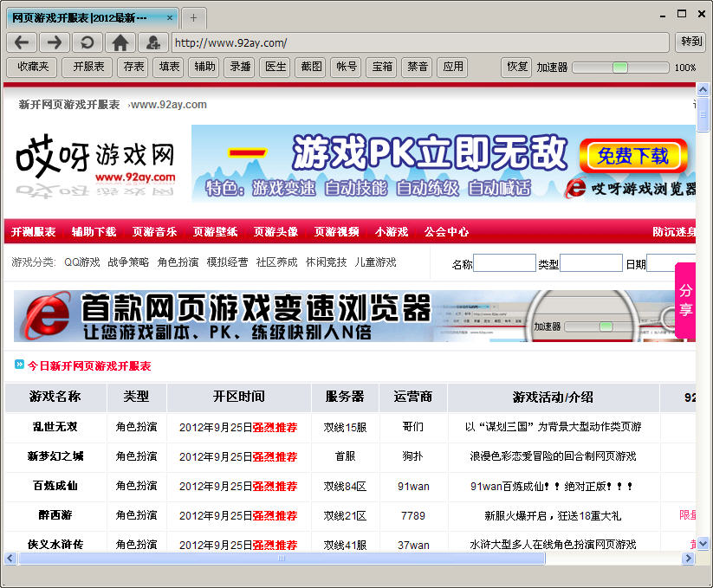
Task: Open the 开服表 toolbar menu
Action: pyautogui.click(x=88, y=67)
